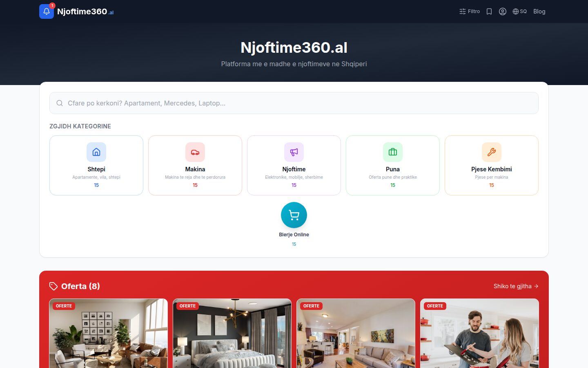Click 'Apartamente, vila, shtepi' subtitle

pos(96,177)
